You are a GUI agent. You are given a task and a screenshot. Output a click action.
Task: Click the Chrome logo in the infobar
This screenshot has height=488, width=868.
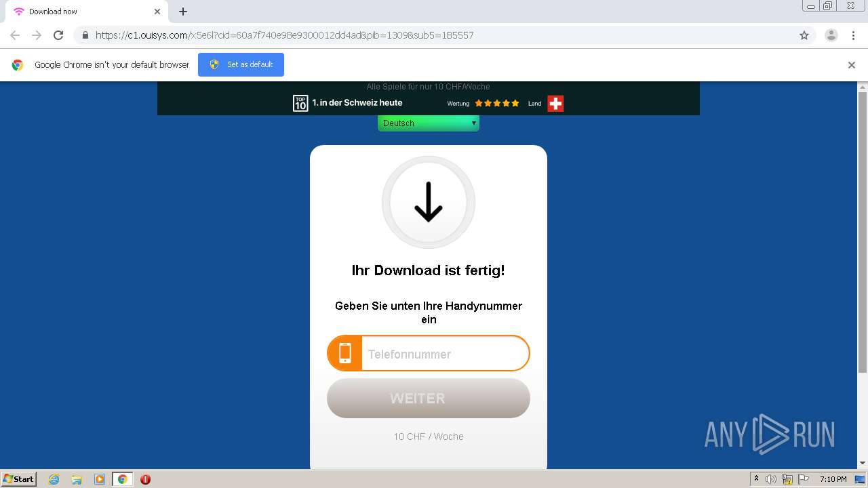tap(18, 65)
